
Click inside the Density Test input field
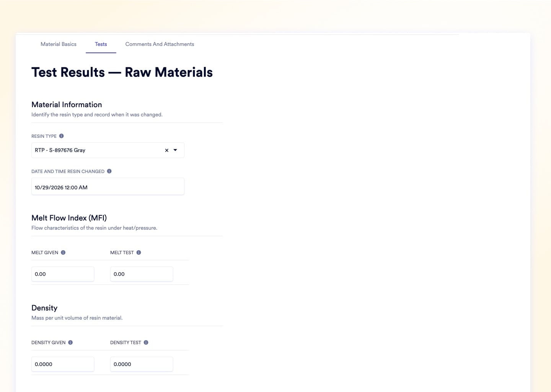click(x=141, y=364)
